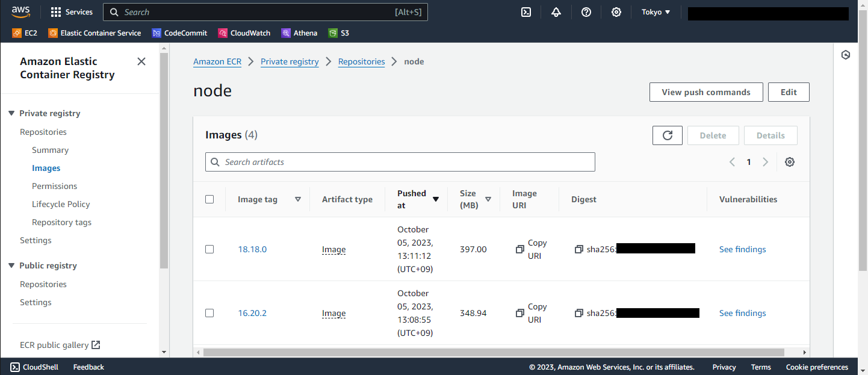The width and height of the screenshot is (868, 375).
Task: Select the 18.18.0 image checkbox
Action: pos(209,249)
